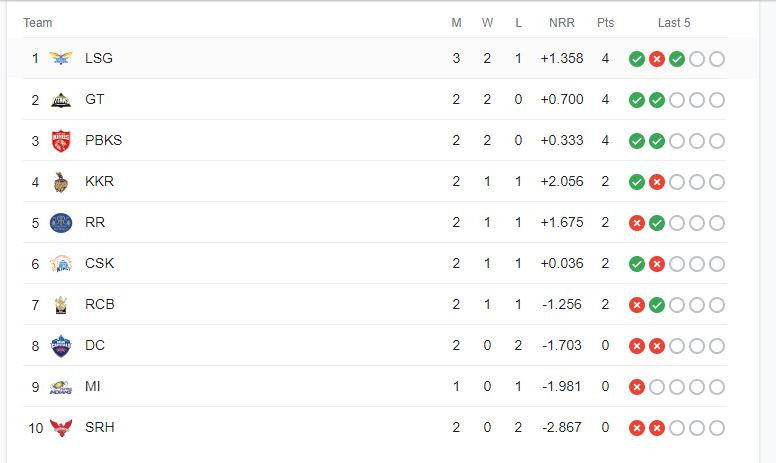Image resolution: width=776 pixels, height=463 pixels.
Task: Click the CSK lion logo
Action: [61, 264]
